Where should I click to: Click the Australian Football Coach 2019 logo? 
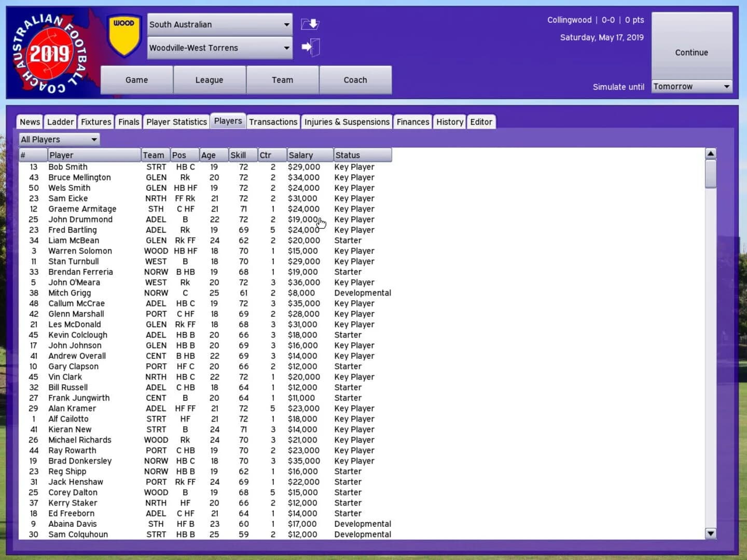coord(49,50)
